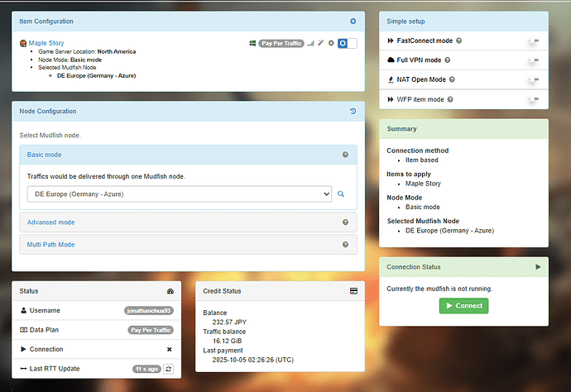The image size is (571, 392).
Task: Switch off the Maple Story item toggle
Action: pyautogui.click(x=348, y=43)
